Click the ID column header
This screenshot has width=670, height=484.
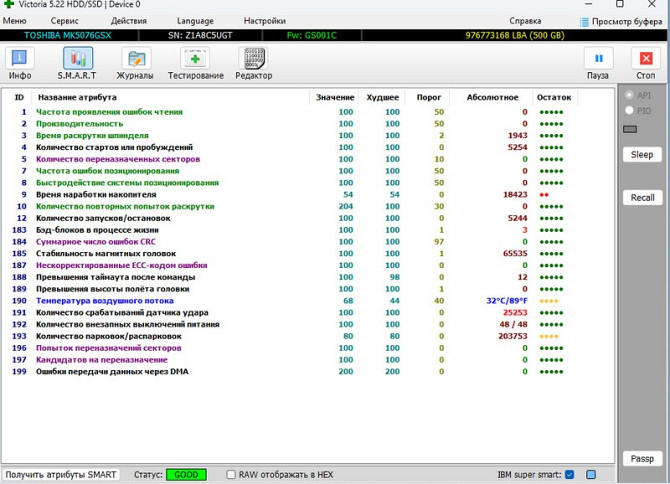click(x=19, y=97)
